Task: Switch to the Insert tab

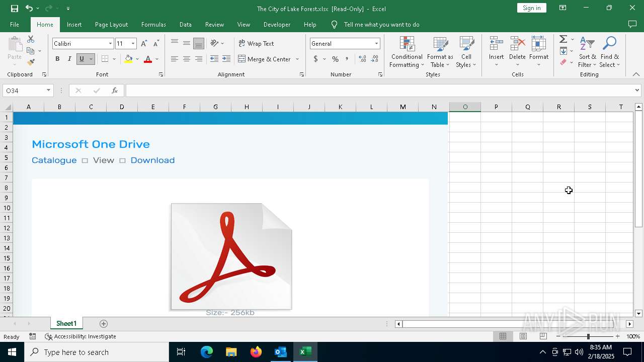Action: pos(74,24)
